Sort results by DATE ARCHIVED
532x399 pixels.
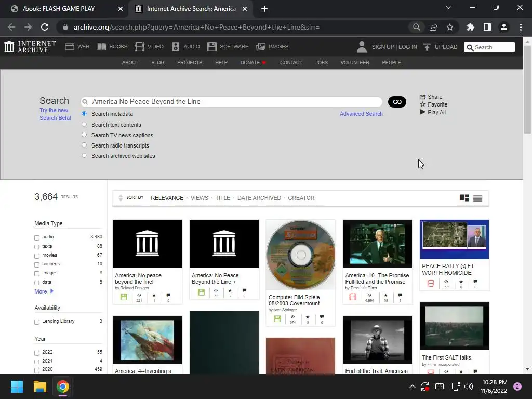click(259, 198)
